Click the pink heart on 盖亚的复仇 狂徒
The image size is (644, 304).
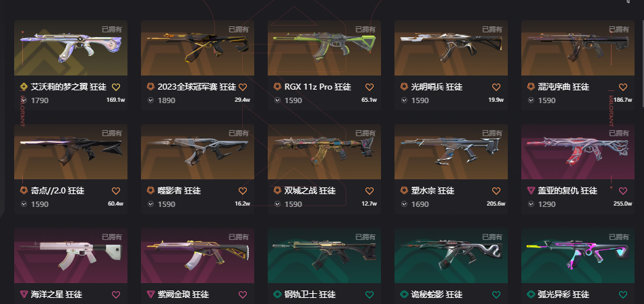(x=623, y=191)
